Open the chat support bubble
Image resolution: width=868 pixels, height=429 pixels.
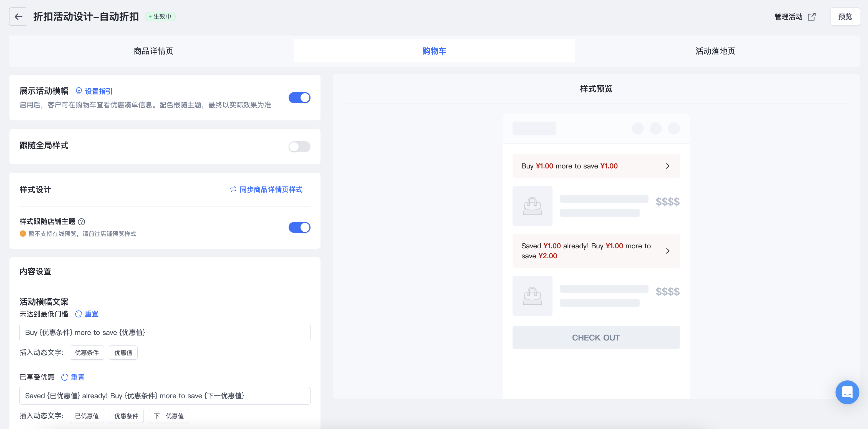pyautogui.click(x=847, y=392)
